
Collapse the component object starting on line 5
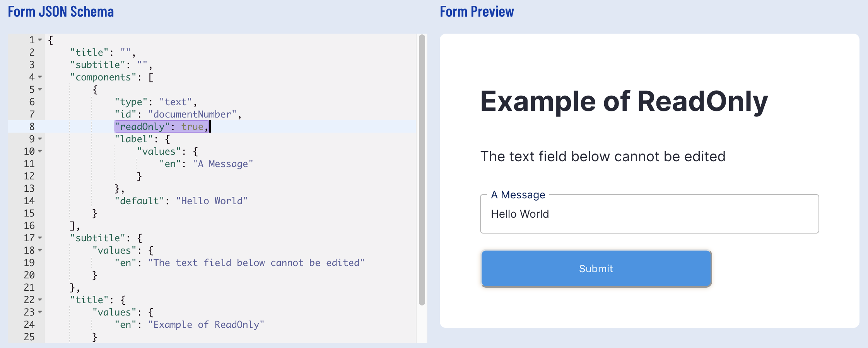tap(40, 90)
